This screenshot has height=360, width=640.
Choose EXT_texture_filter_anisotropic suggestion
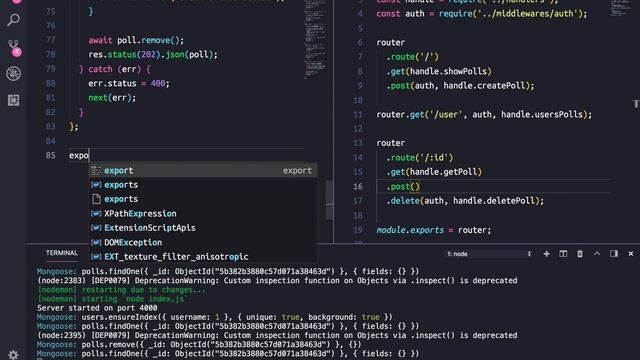pyautogui.click(x=203, y=257)
